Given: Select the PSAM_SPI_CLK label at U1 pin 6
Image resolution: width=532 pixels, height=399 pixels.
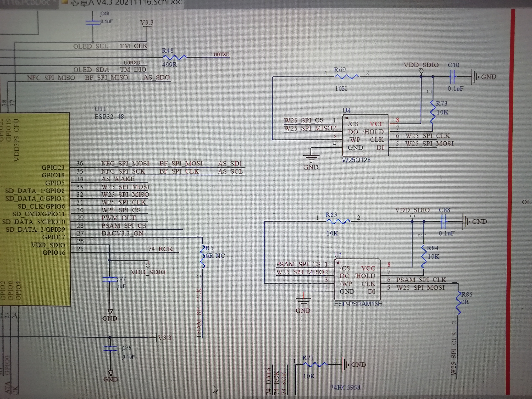Looking at the screenshot, I should (x=421, y=280).
